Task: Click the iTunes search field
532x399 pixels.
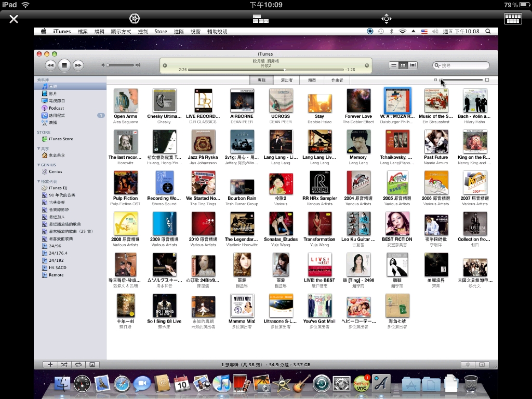Action: pos(461,65)
